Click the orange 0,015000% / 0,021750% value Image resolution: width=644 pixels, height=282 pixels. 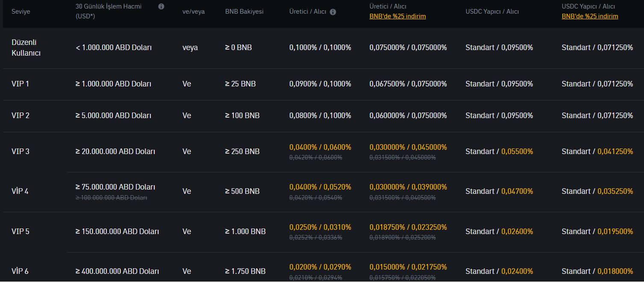408,267
